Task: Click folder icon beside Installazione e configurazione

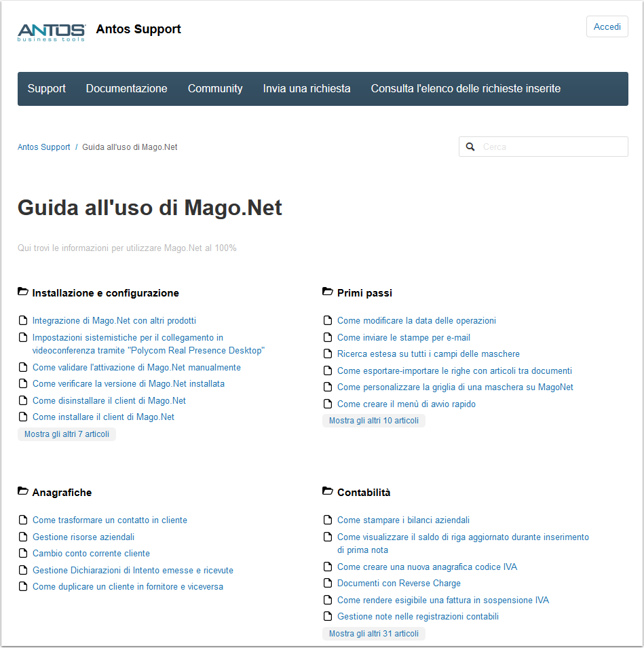Action: [23, 292]
